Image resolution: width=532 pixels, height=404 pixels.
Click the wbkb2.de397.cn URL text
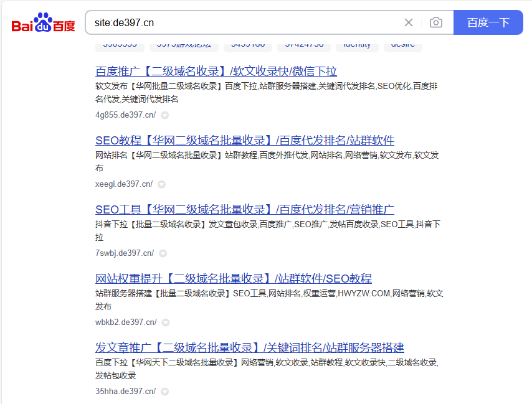tap(126, 322)
